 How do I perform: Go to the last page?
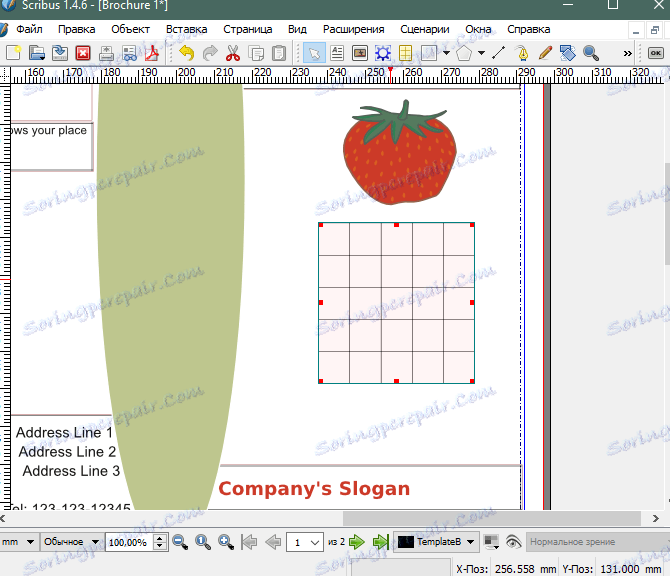[x=380, y=542]
